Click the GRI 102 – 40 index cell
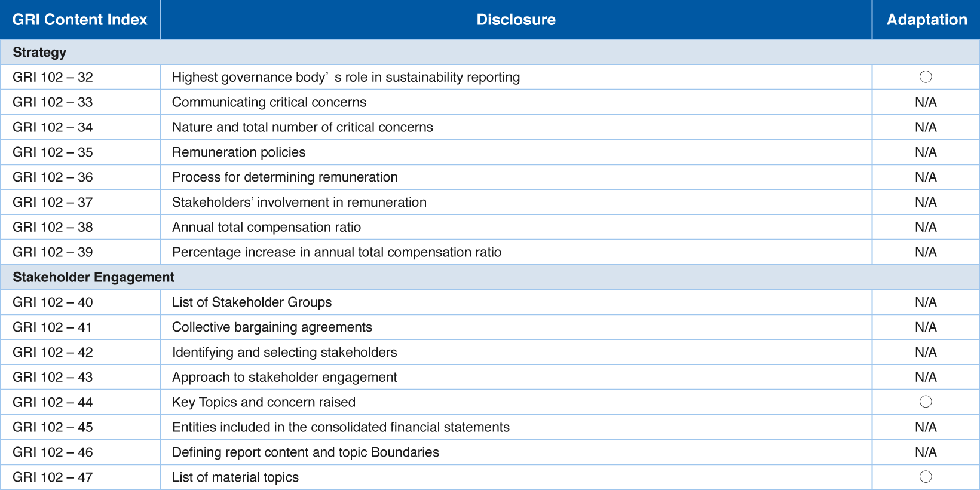 [x=53, y=302]
